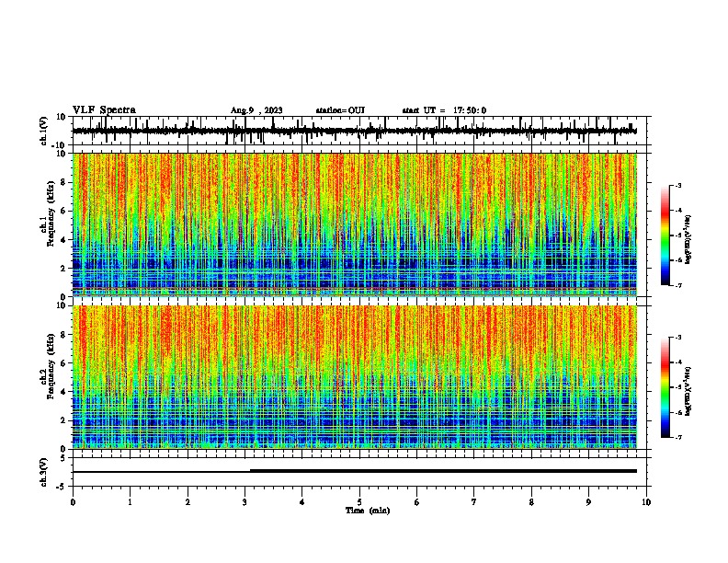Click the "VLF Spectra" plot title
The height and width of the screenshot is (563, 728).
point(104,110)
